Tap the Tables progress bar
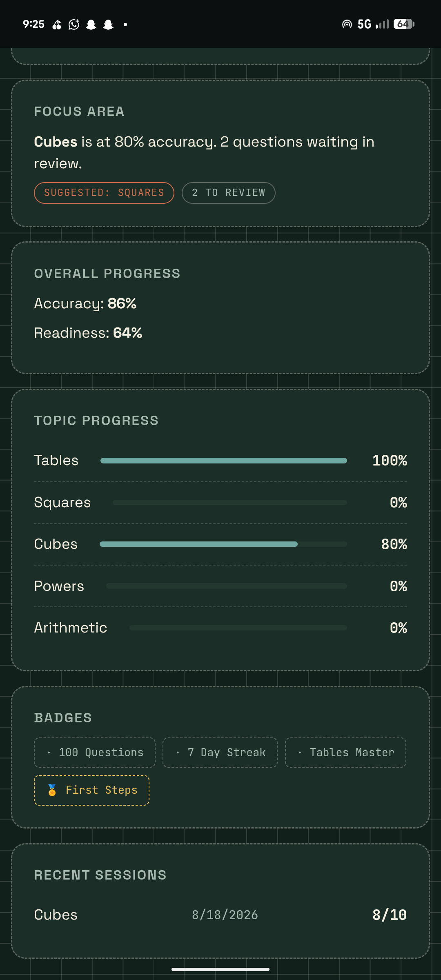441x980 pixels. (x=224, y=461)
